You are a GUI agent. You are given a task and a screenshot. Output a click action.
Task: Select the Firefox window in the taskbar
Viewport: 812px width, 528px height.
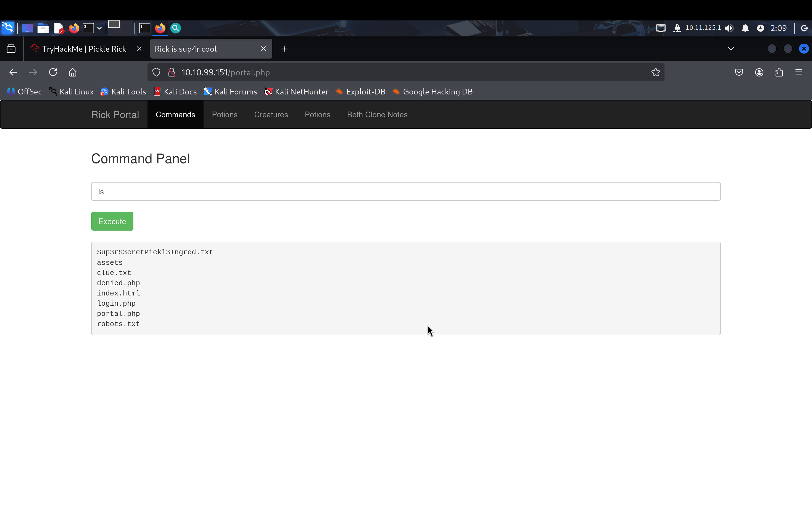click(x=160, y=28)
